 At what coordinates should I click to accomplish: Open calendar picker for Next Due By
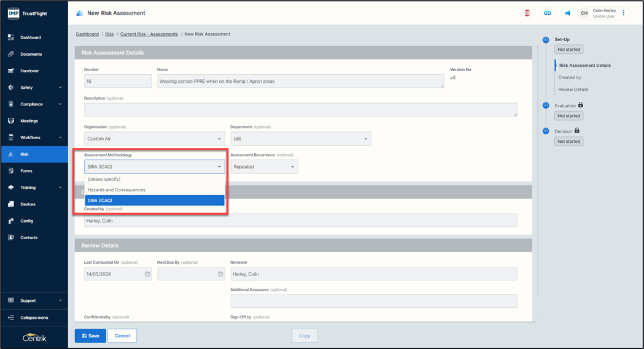pyautogui.click(x=221, y=274)
